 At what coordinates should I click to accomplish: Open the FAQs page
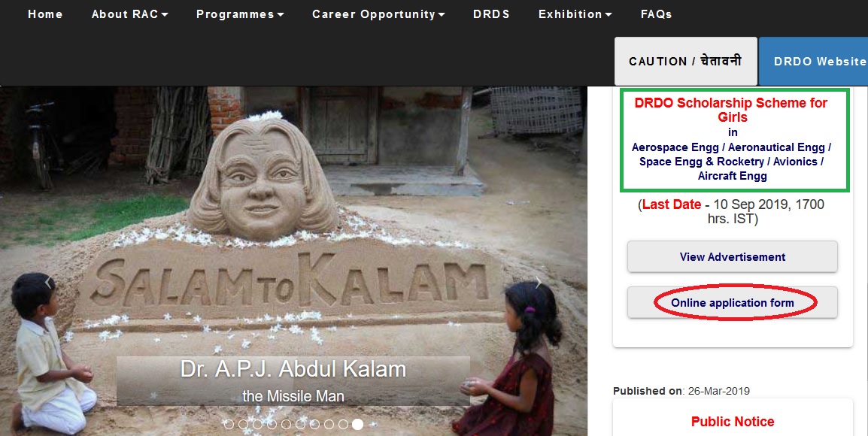[656, 14]
